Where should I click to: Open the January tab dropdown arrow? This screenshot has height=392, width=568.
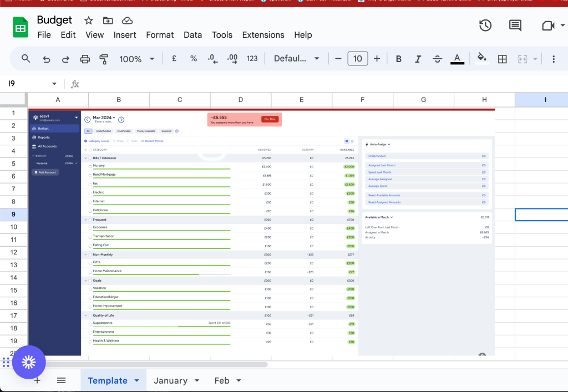(197, 380)
